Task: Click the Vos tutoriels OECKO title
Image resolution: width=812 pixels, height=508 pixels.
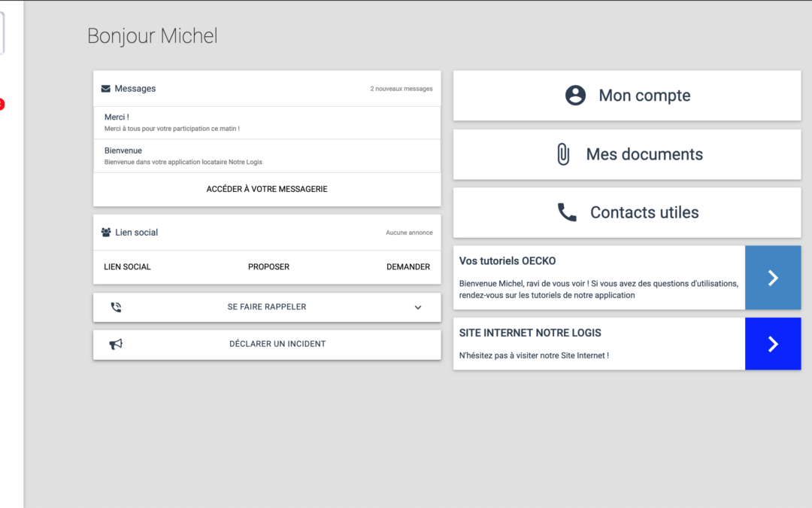Action: point(507,260)
